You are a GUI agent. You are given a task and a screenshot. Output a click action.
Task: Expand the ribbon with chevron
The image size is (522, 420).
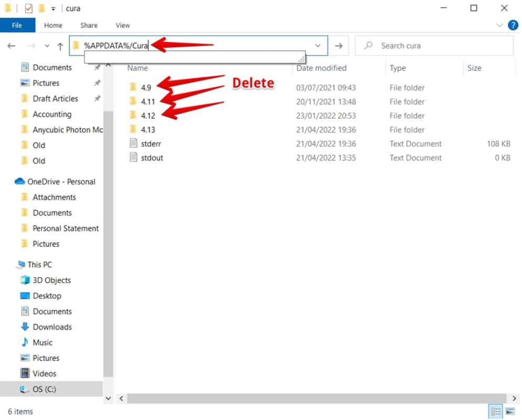click(499, 25)
